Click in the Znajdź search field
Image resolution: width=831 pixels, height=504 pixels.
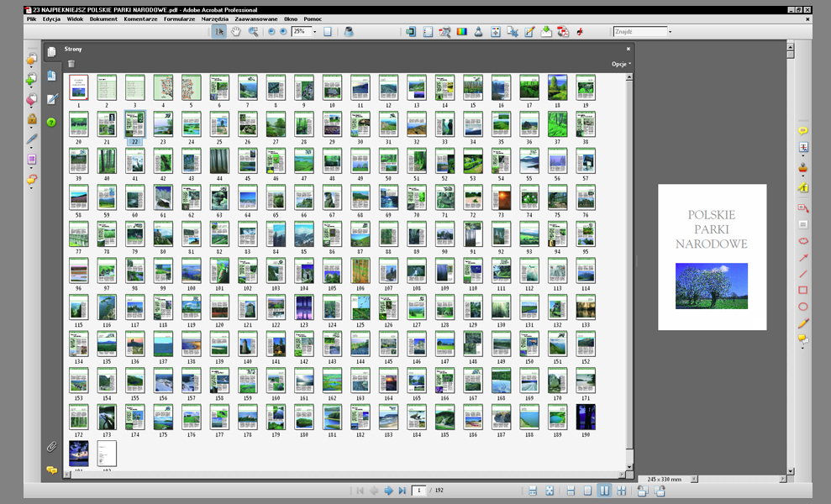(639, 32)
